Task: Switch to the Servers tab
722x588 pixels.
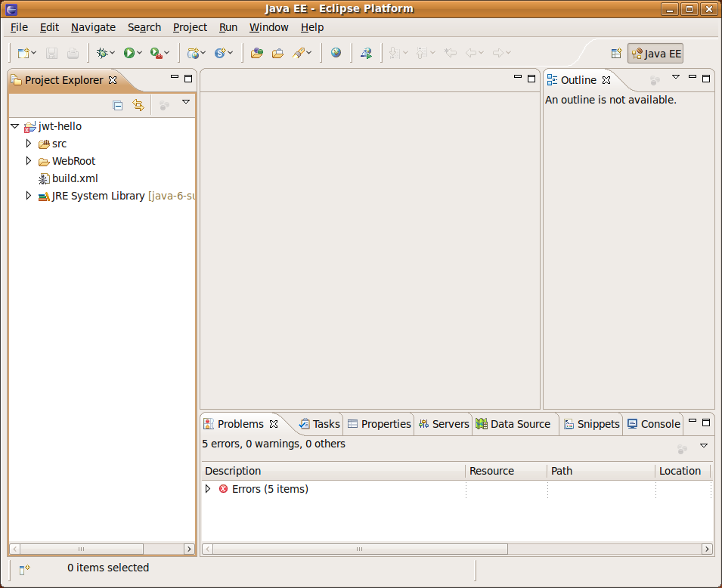Action: point(444,424)
